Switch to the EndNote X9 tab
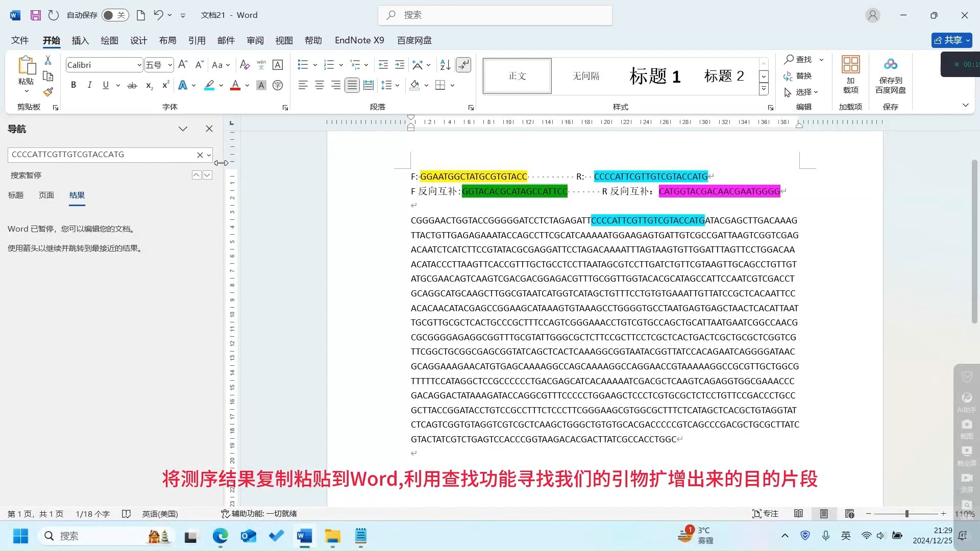Image resolution: width=980 pixels, height=551 pixels. click(x=359, y=40)
